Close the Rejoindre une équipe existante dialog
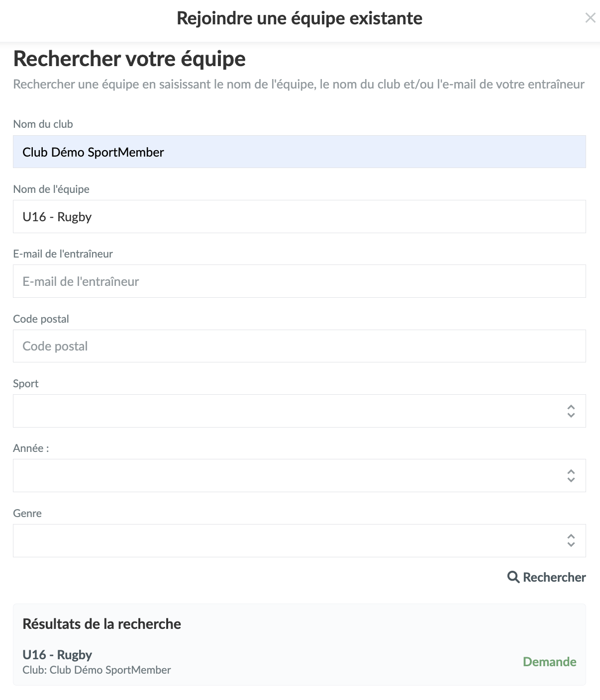600x700 pixels. (590, 18)
